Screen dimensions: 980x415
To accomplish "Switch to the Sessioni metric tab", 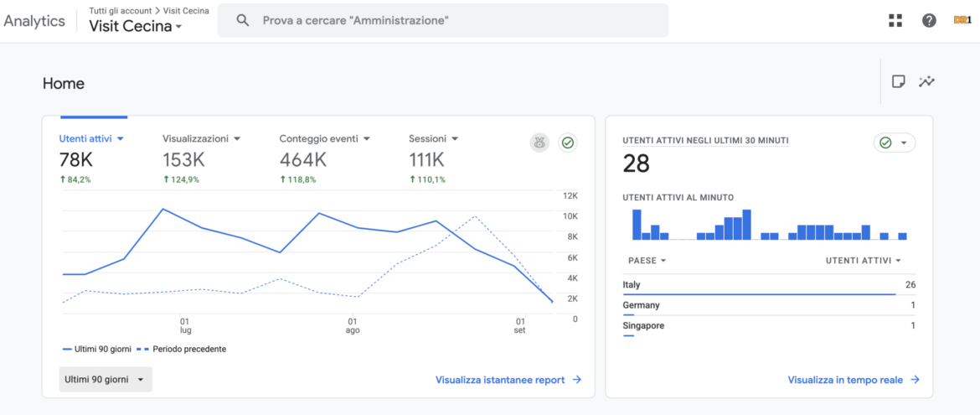I will point(434,138).
